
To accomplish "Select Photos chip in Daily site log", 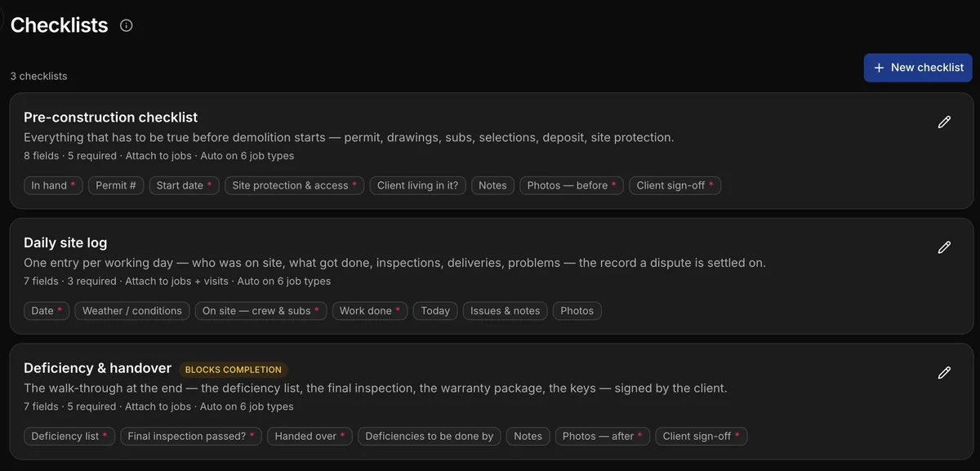I will [577, 311].
